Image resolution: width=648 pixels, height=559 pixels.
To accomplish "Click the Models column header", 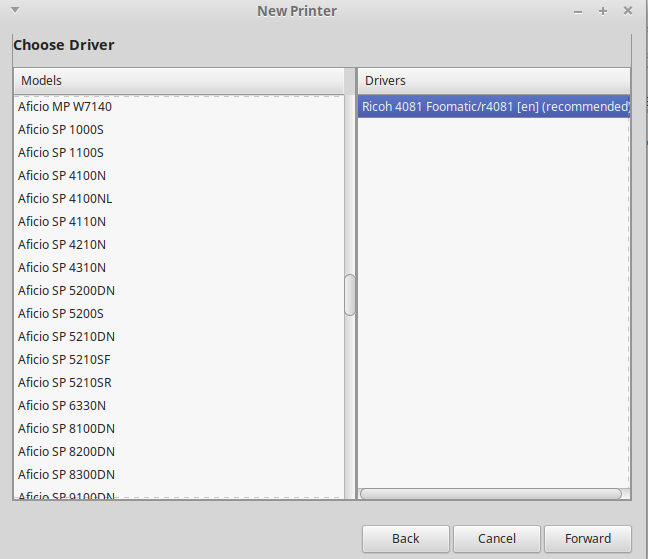I will click(x=179, y=81).
